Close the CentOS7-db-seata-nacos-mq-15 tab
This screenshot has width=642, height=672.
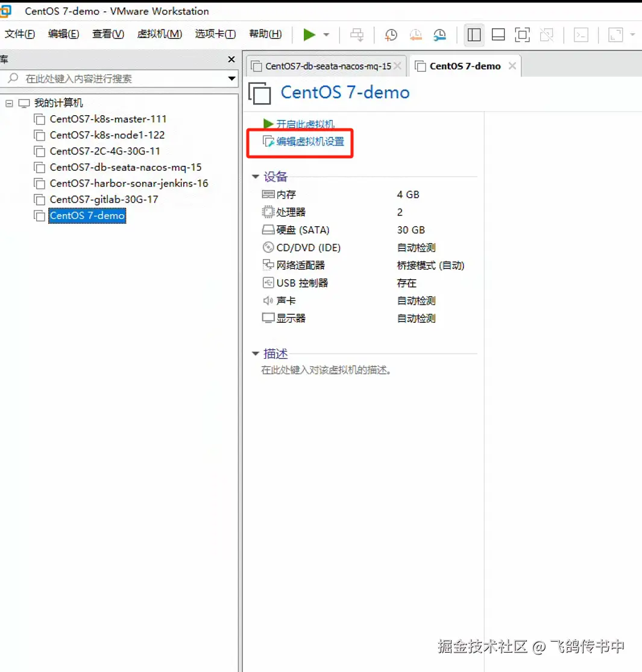click(x=397, y=66)
